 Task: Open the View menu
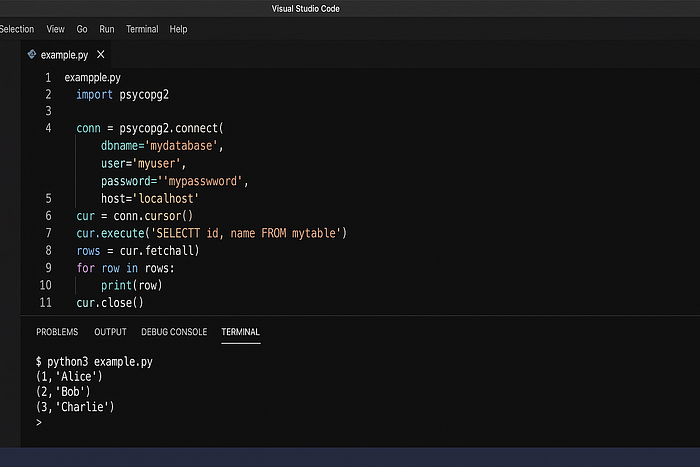(55, 29)
